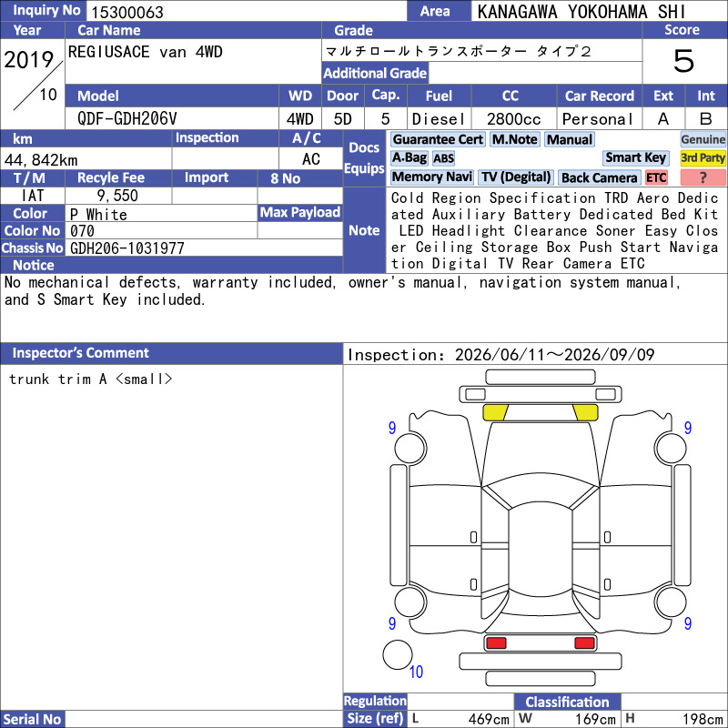The width and height of the screenshot is (728, 728).
Task: Select the inspection date range 2026/06/11～2026/09/09
Action: point(554,355)
